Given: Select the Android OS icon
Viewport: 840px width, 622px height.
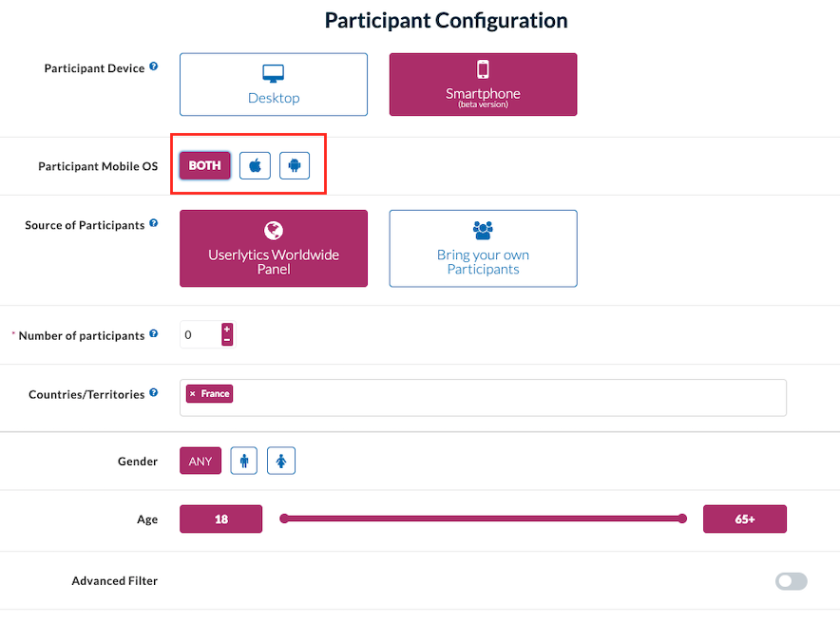Looking at the screenshot, I should [x=295, y=165].
